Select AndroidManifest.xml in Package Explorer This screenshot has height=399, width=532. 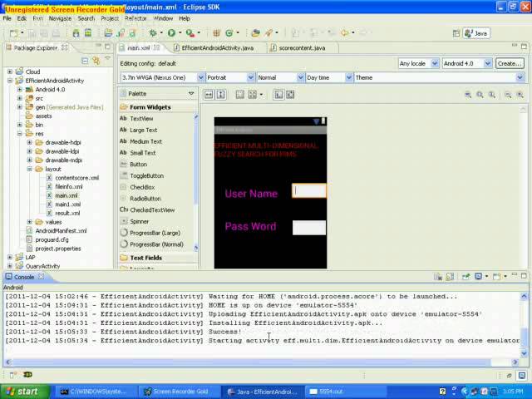coord(61,231)
